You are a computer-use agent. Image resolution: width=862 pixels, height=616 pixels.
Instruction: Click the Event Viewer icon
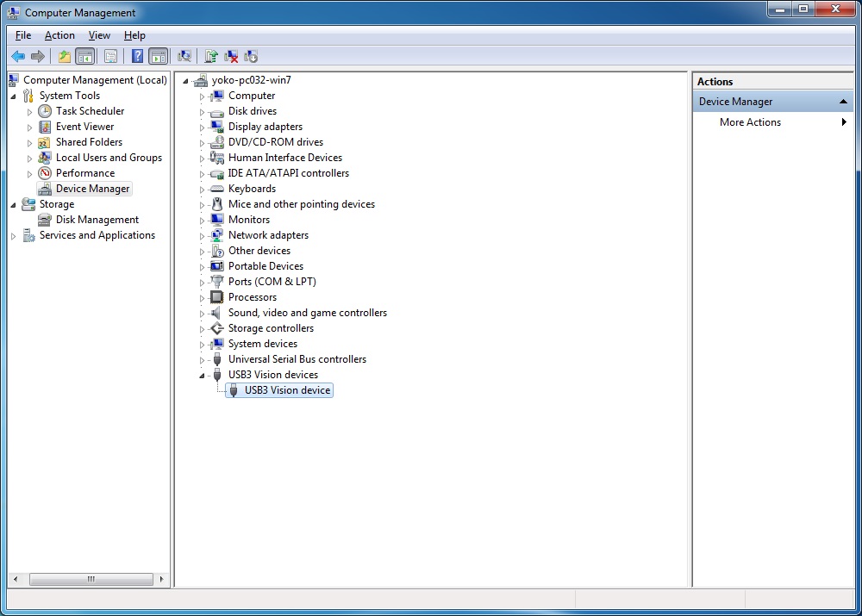45,127
